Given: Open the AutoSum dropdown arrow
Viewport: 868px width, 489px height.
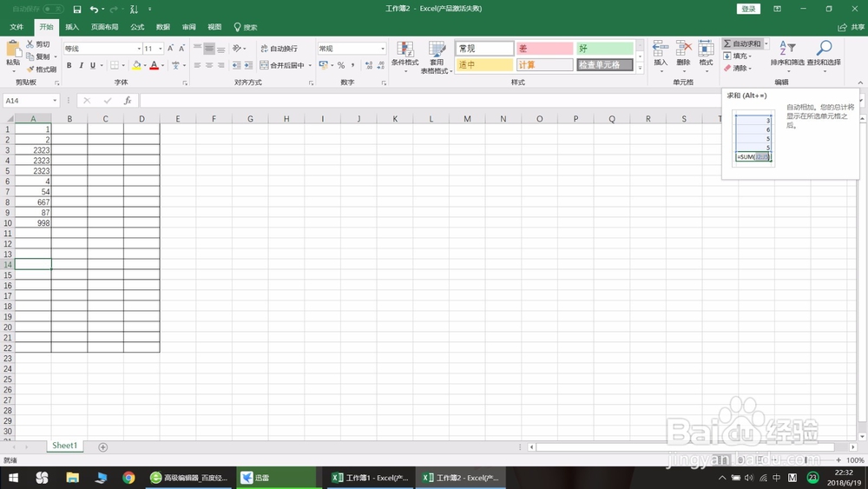Looking at the screenshot, I should [x=766, y=43].
